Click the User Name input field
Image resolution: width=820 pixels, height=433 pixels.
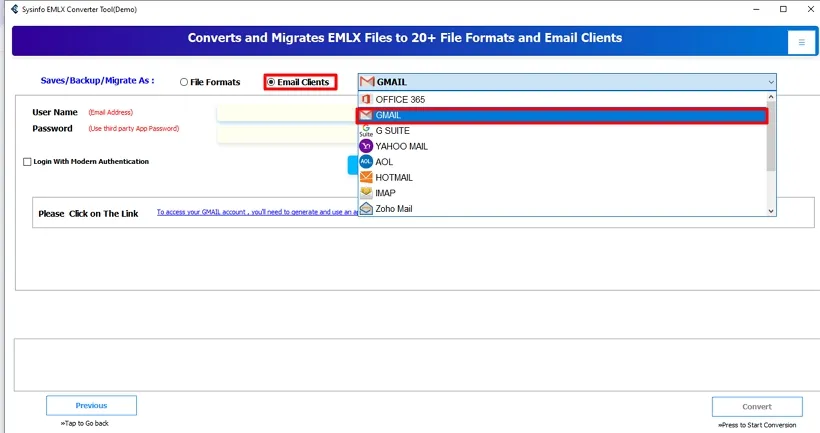coord(287,113)
